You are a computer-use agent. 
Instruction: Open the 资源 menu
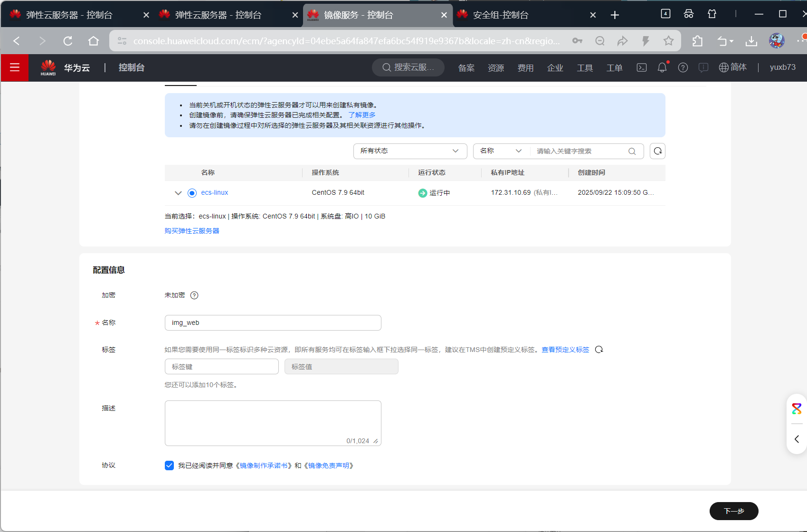pos(496,68)
